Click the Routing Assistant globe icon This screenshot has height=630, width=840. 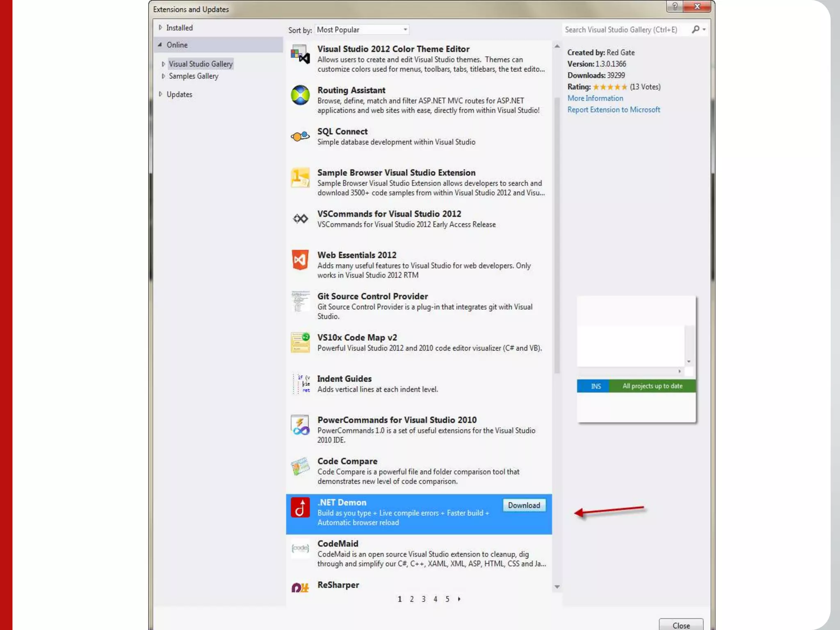[x=300, y=95]
